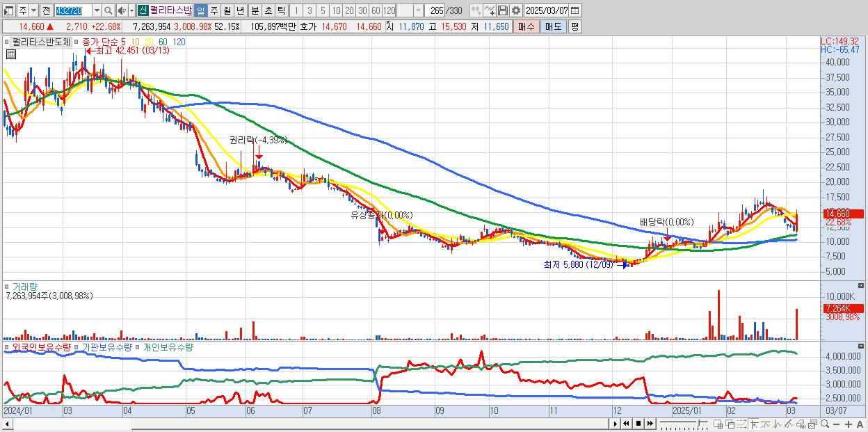Click the stop button in the bottom bar
Viewport: 868px width, 432px height.
click(638, 424)
